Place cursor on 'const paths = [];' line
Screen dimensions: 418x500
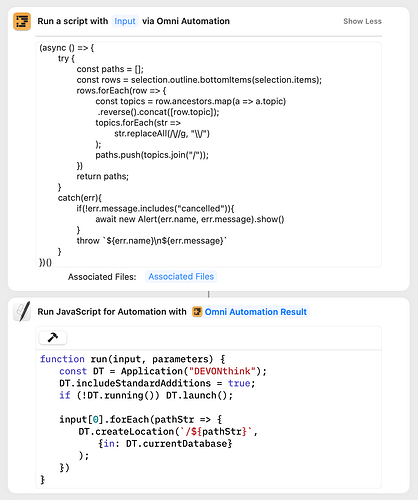tap(110, 69)
